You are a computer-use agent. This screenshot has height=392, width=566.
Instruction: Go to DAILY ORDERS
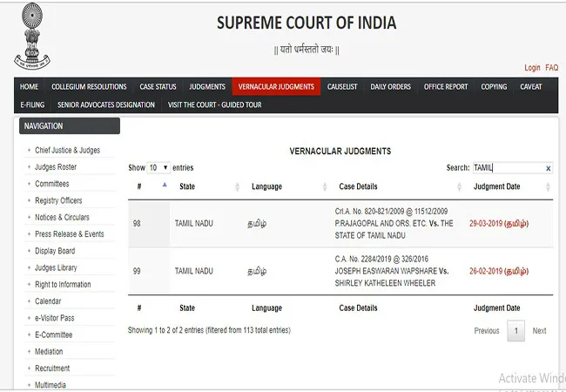391,86
